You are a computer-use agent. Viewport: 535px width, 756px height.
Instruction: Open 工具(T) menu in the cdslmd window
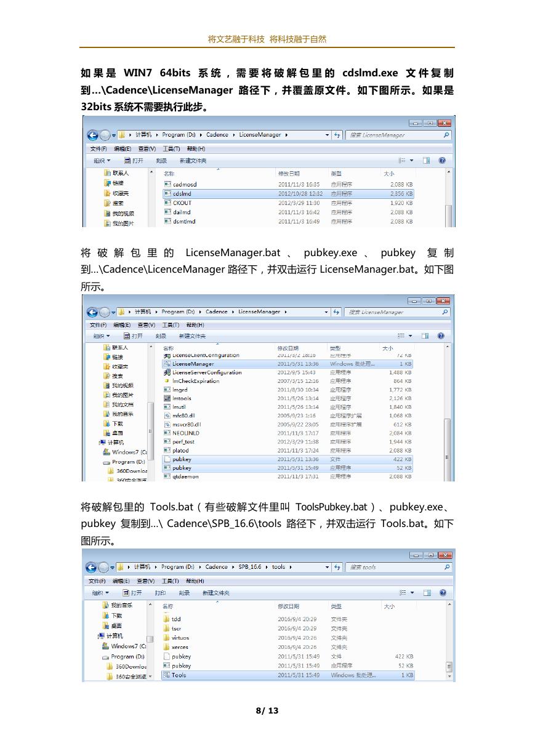point(171,149)
